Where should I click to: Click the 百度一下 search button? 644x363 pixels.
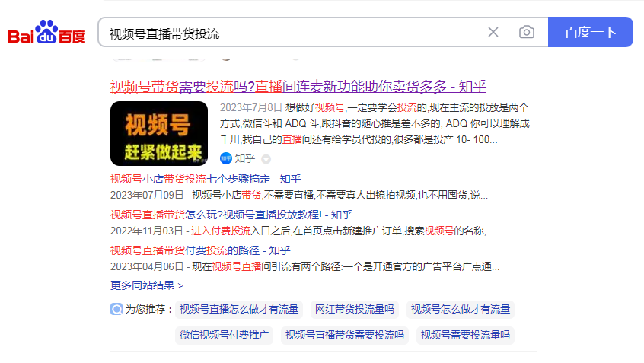(x=591, y=32)
